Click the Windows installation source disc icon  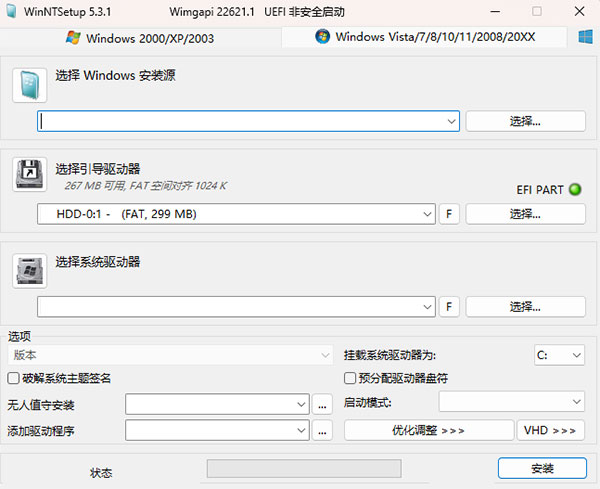coord(30,84)
